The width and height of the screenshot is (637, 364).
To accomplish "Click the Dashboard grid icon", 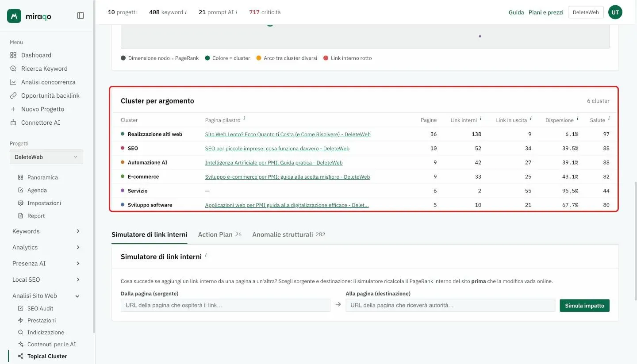I will [x=13, y=55].
